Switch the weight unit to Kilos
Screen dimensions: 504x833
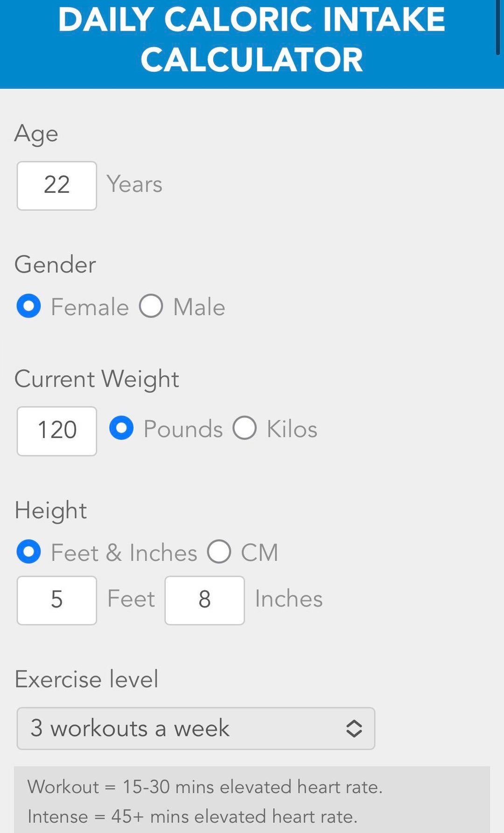point(245,428)
